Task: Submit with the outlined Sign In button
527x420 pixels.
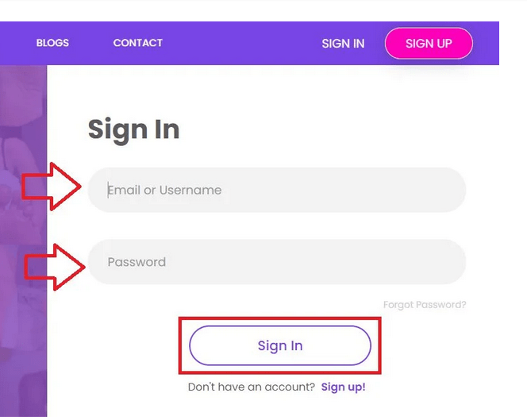Action: pyautogui.click(x=280, y=346)
